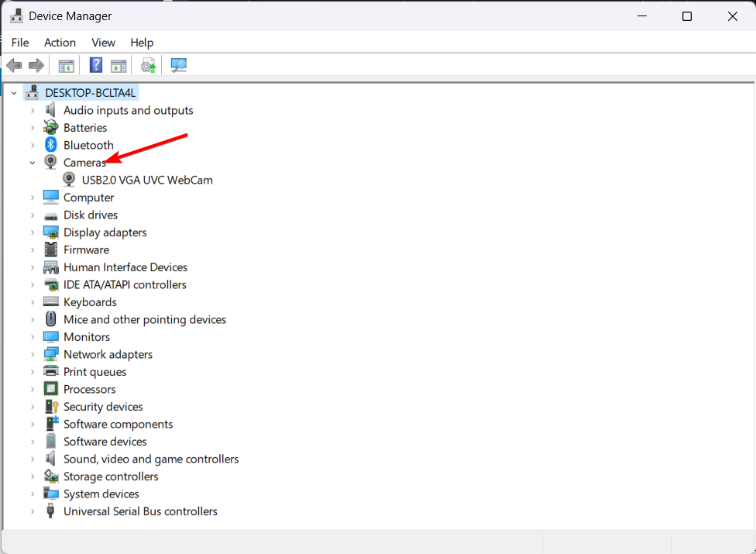Click the Storage controllers icon
756x554 pixels.
50,476
